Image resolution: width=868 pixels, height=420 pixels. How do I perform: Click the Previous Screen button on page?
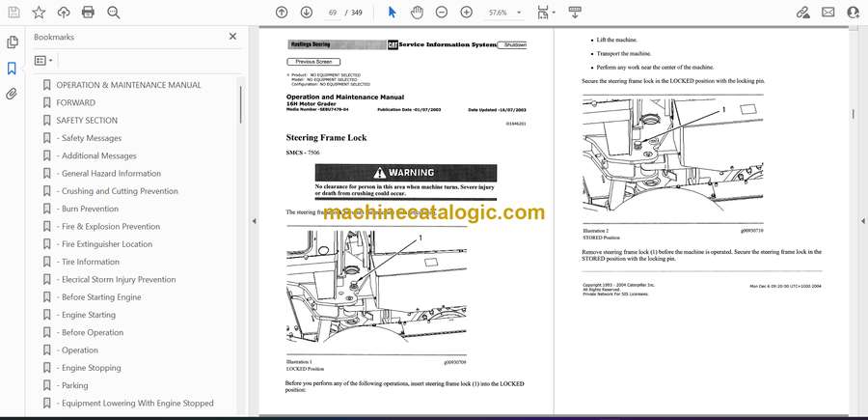313,62
